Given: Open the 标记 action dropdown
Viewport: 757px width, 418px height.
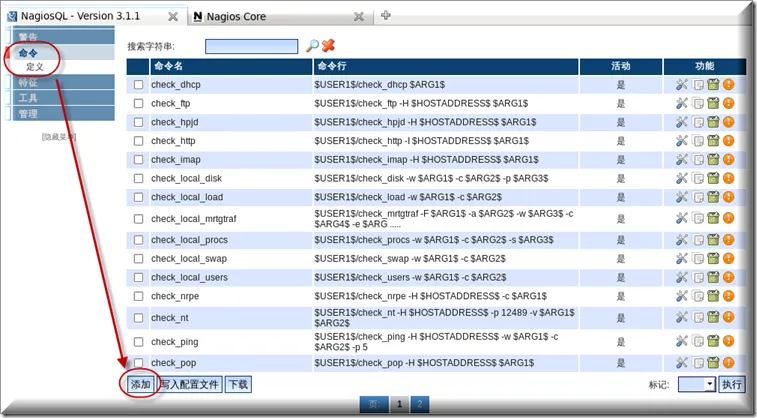Looking at the screenshot, I should pyautogui.click(x=696, y=385).
